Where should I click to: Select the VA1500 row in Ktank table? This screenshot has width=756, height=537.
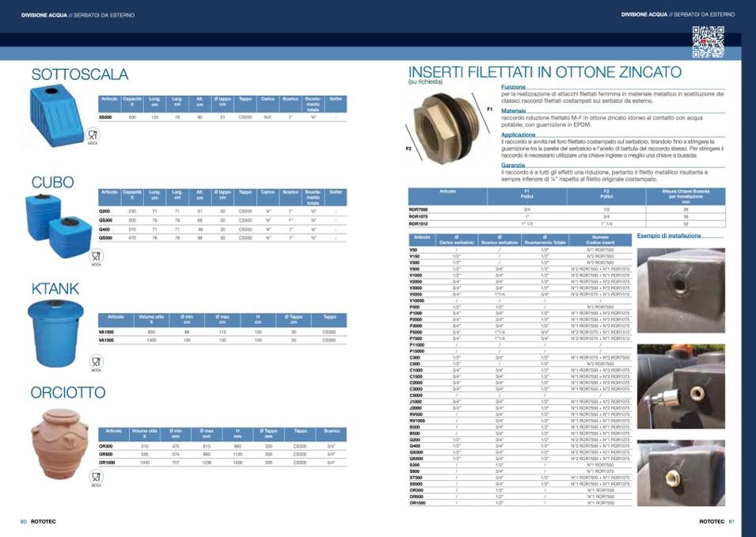[x=222, y=341]
